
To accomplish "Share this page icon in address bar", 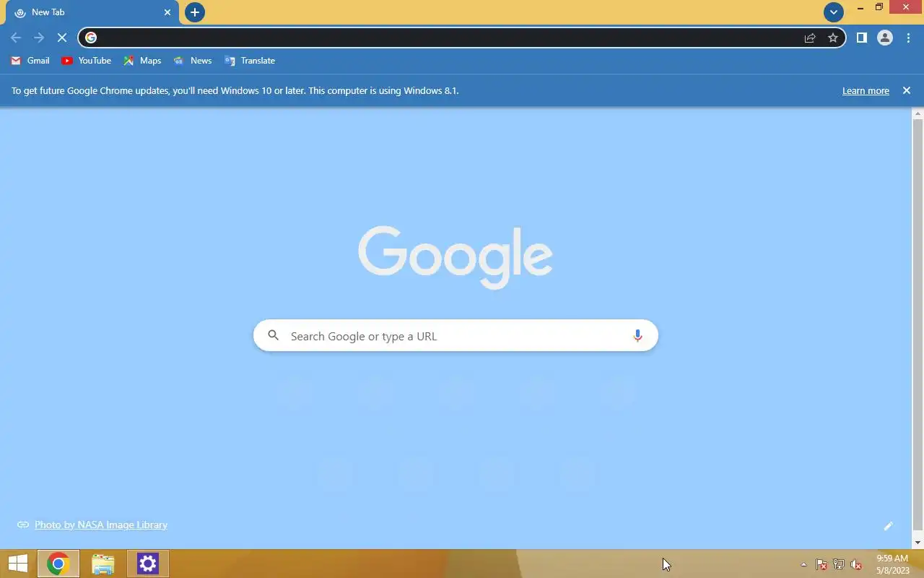I will tap(810, 38).
